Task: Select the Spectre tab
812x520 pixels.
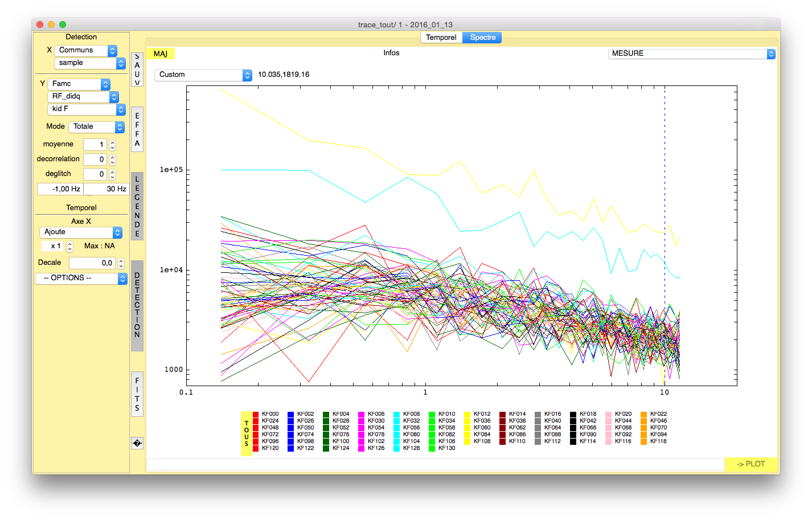Action: tap(482, 38)
